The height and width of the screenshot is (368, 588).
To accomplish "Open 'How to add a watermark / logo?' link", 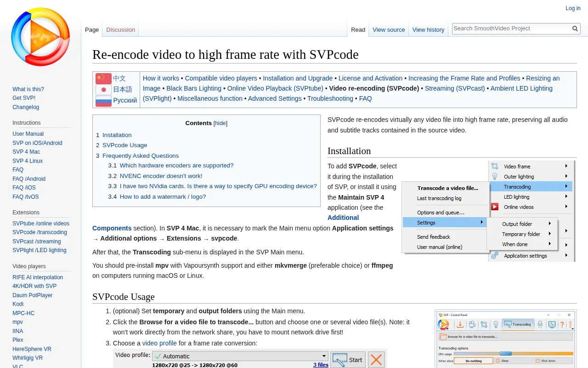I will [163, 197].
